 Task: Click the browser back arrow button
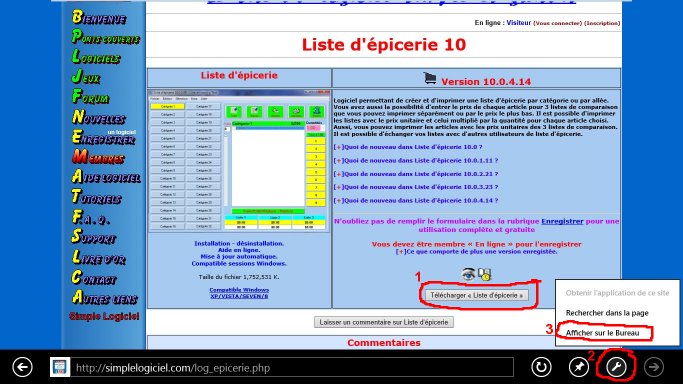click(22, 367)
